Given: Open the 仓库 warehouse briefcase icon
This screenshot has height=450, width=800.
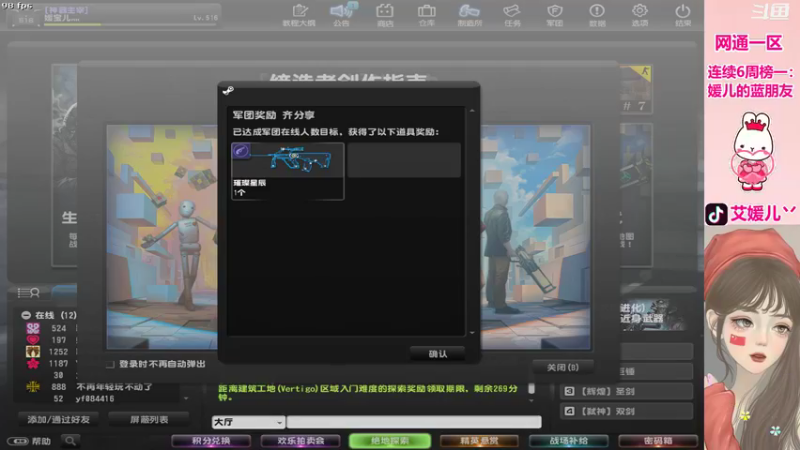Looking at the screenshot, I should [x=427, y=15].
